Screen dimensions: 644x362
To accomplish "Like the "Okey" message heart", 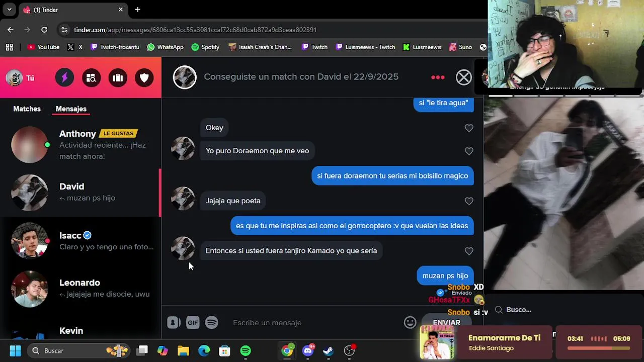I will 469,128.
